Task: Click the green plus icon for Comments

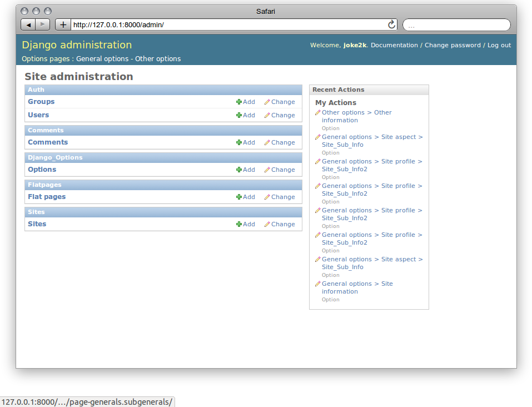Action: pos(239,142)
